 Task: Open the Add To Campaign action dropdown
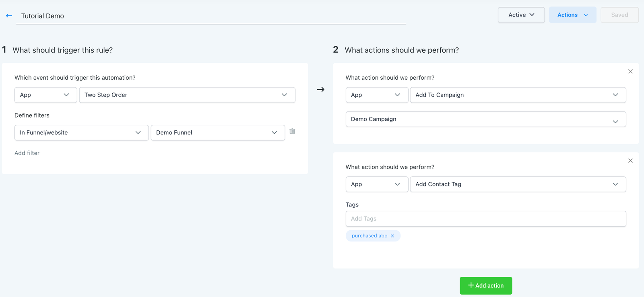pyautogui.click(x=518, y=95)
